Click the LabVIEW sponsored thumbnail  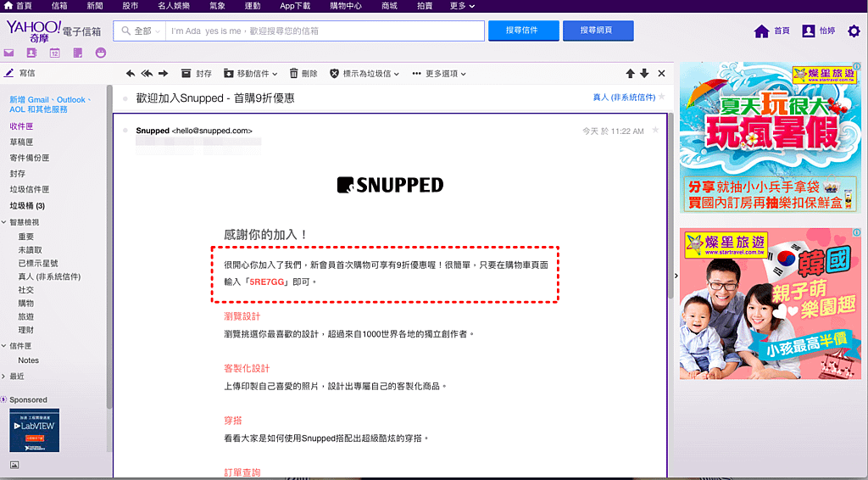tap(34, 430)
